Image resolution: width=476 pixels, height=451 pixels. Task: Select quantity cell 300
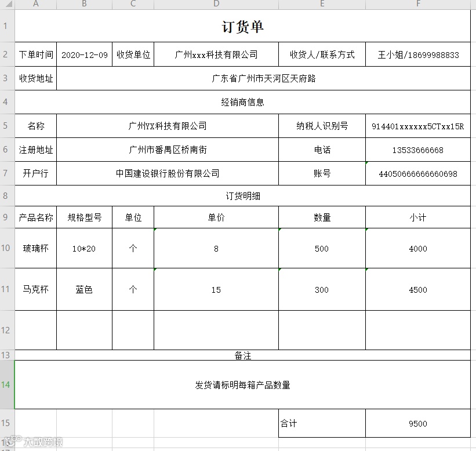322,289
